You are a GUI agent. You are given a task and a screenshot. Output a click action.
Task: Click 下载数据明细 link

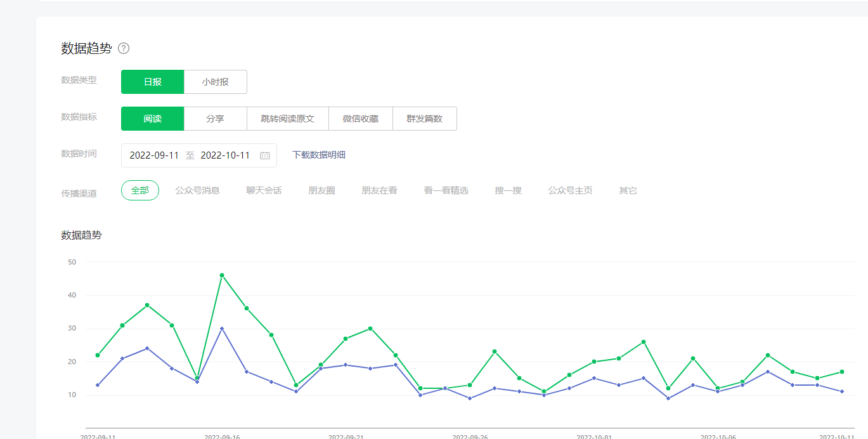click(x=319, y=155)
